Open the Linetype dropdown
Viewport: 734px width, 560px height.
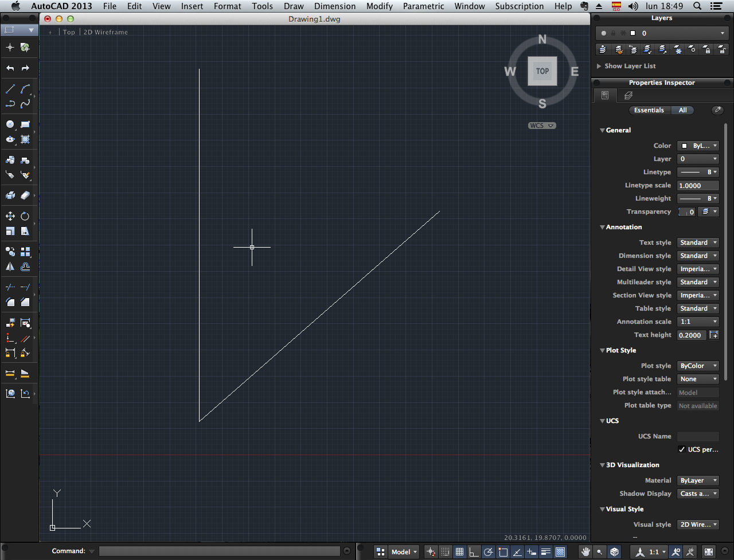pos(698,172)
